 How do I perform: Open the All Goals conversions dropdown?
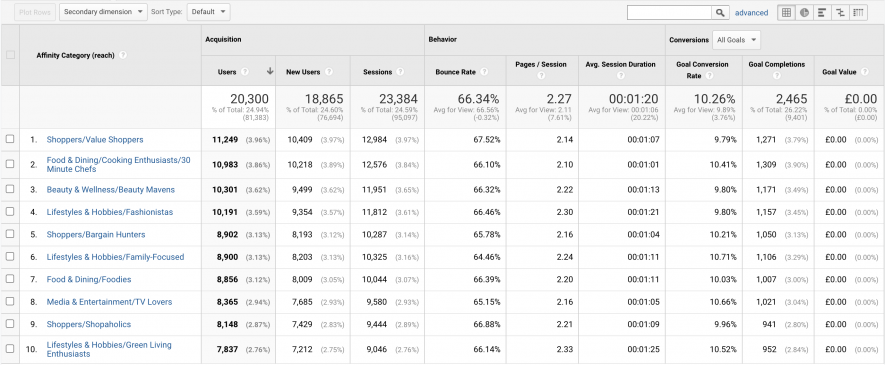point(737,40)
